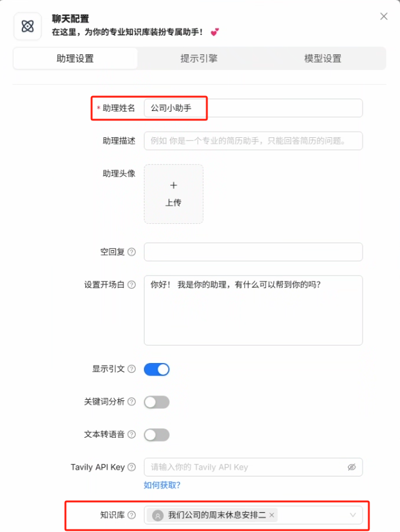
Task: Click the help icon beside 设置开场白
Action: 131,284
